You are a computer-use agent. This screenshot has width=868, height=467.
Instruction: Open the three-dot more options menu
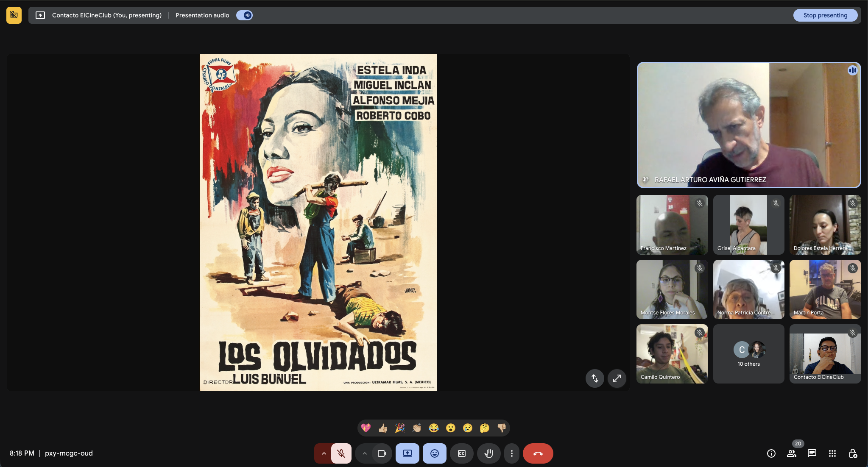pos(512,453)
